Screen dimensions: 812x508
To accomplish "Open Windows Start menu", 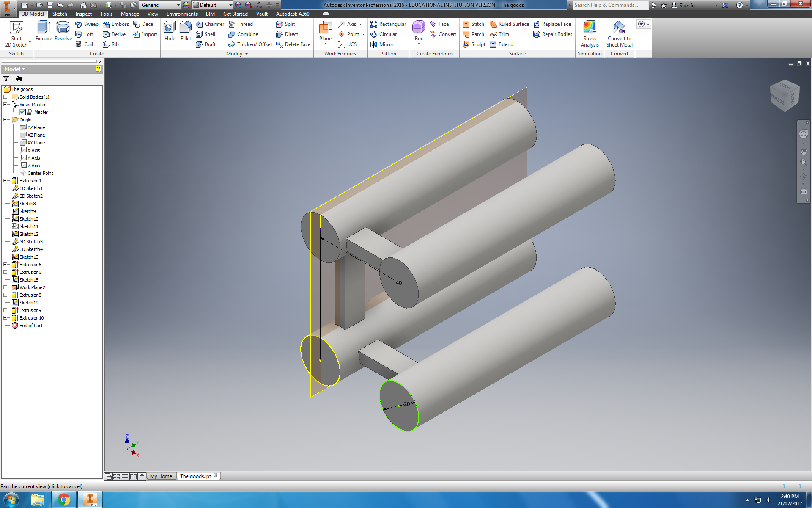I will click(11, 500).
